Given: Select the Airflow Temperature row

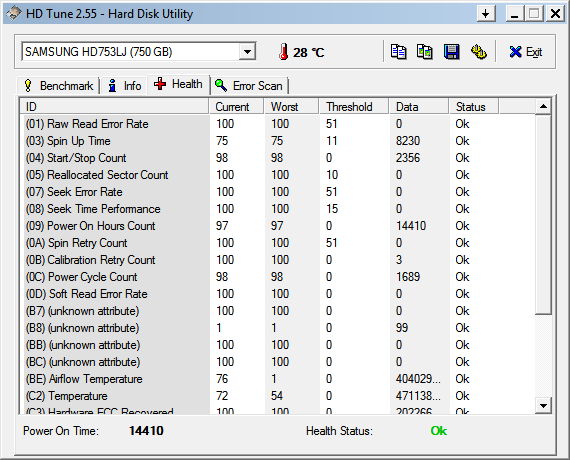Looking at the screenshot, I should [278, 379].
